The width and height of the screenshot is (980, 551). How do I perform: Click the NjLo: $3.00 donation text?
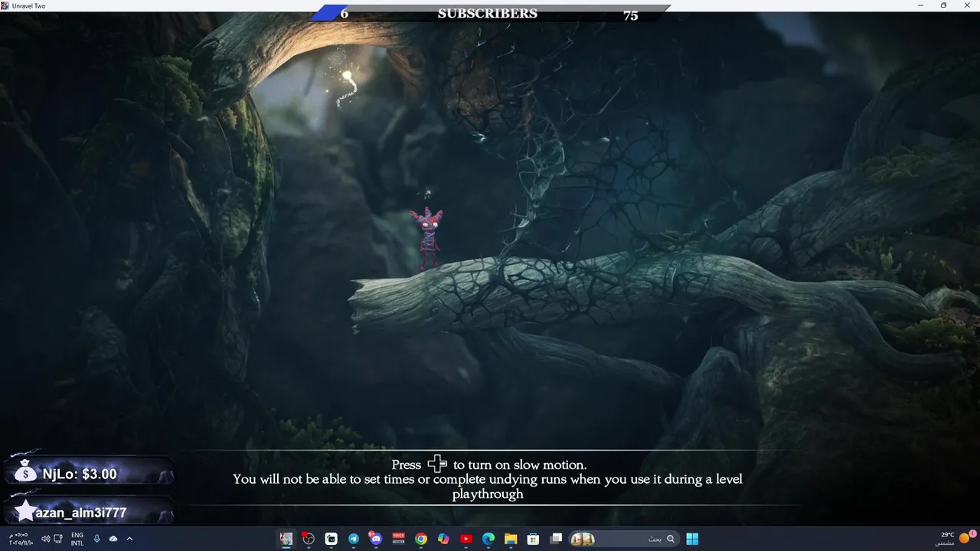[80, 474]
